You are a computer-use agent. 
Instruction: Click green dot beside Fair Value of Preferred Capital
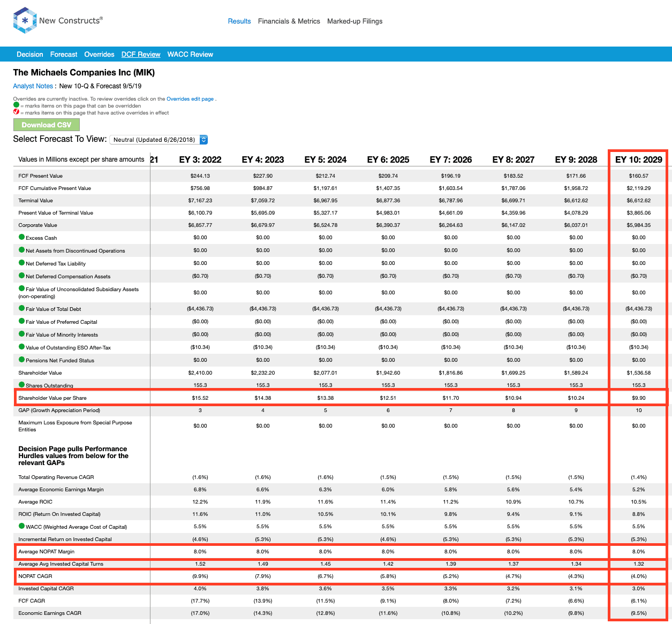tap(21, 321)
